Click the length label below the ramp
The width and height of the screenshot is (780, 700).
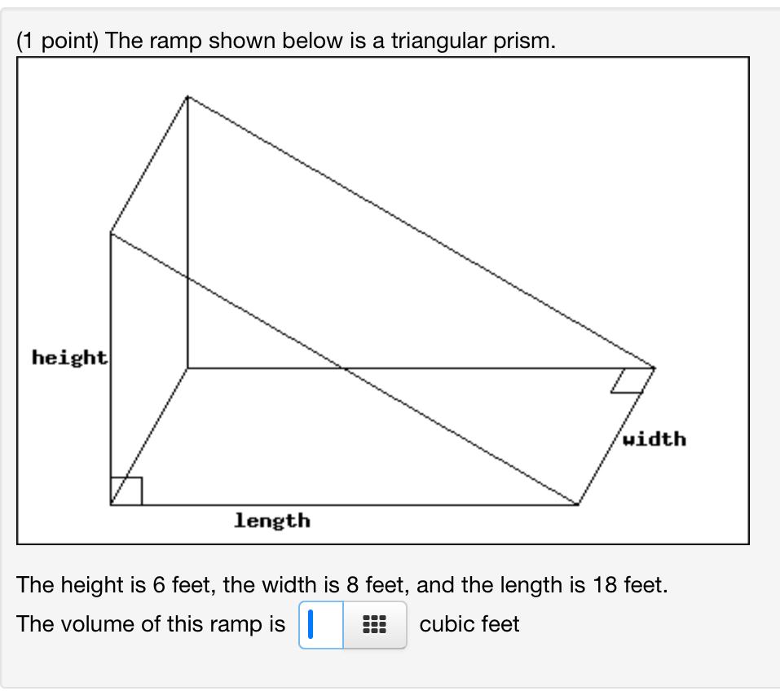pos(272,521)
